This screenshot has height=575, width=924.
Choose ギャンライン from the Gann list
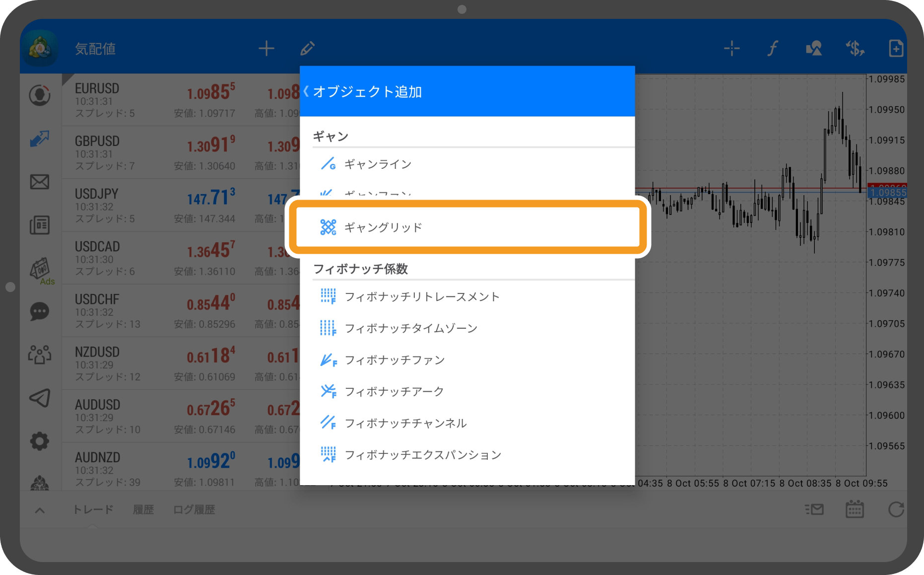[378, 164]
